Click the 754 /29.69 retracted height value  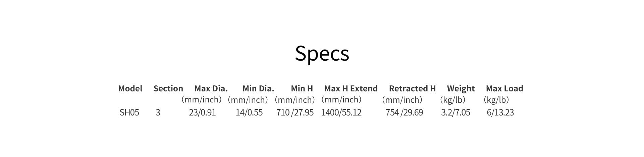pyautogui.click(x=404, y=112)
